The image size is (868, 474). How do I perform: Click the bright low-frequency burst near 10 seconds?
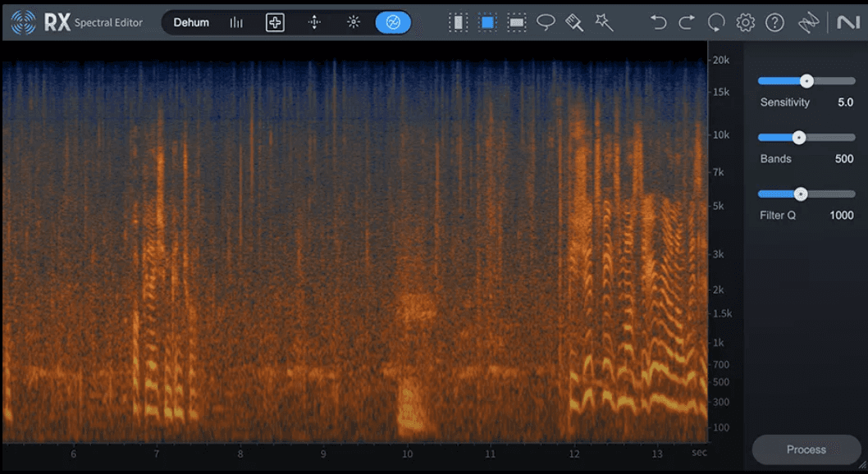coord(411,408)
